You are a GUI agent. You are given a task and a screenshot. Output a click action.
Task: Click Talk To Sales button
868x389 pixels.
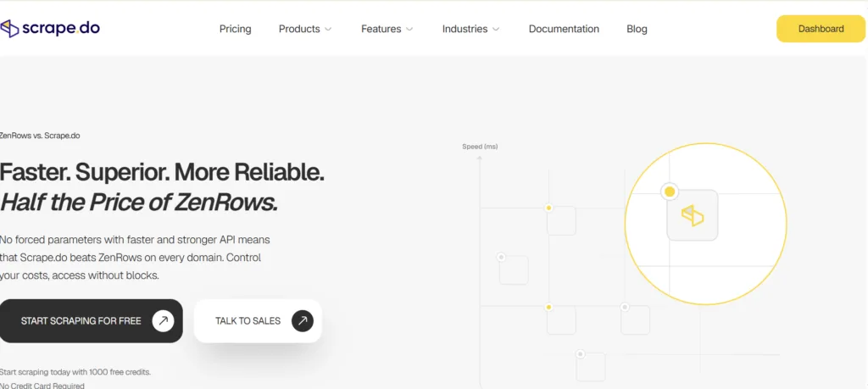(x=258, y=321)
